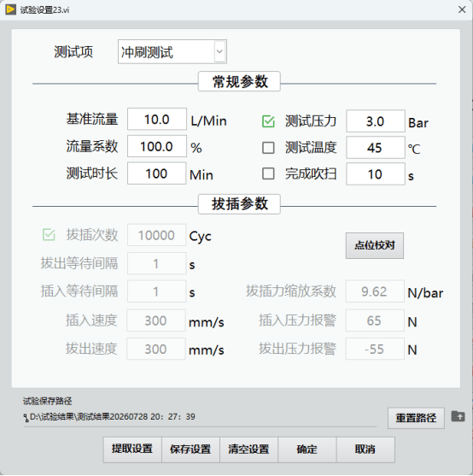Click the LabVIEW run arrow icon in title bar
This screenshot has width=473, height=476.
[x=10, y=9]
